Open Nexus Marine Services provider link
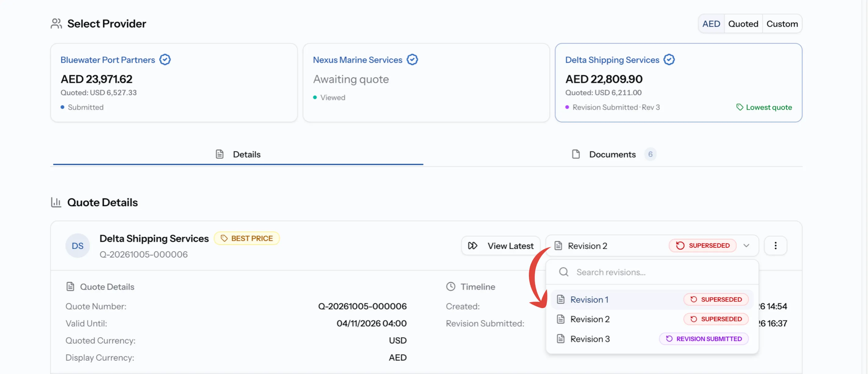The width and height of the screenshot is (868, 374). coord(357,59)
